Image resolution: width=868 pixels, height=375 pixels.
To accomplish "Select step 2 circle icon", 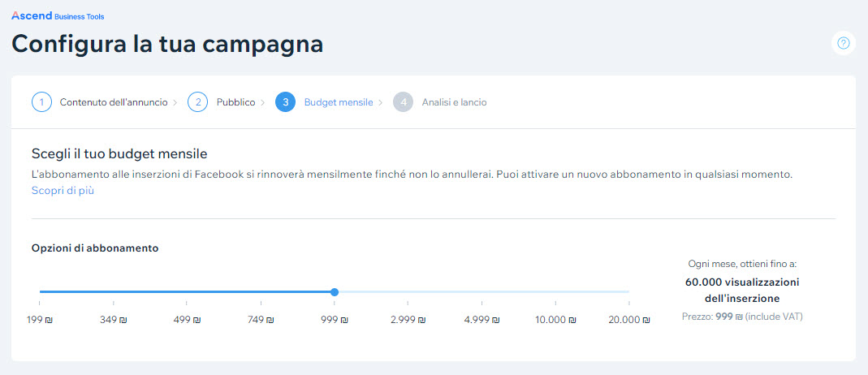I will point(197,102).
